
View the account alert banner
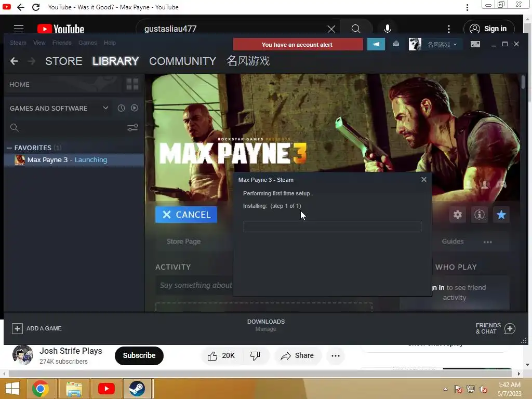click(298, 45)
